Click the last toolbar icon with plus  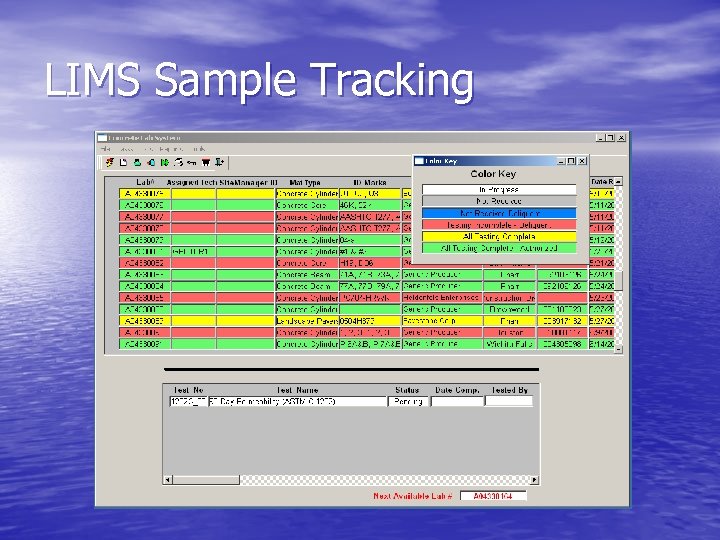pos(219,162)
